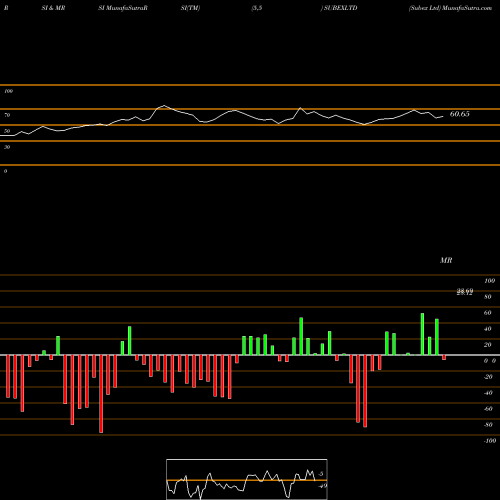The image size is (500, 500).
Task: Click the "MR" panel label
Action: point(446,260)
